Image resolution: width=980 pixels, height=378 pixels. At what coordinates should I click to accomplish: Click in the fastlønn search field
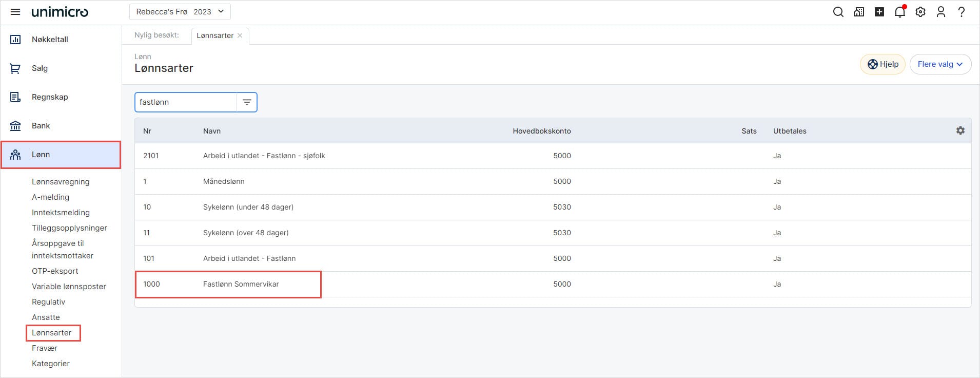pyautogui.click(x=185, y=102)
